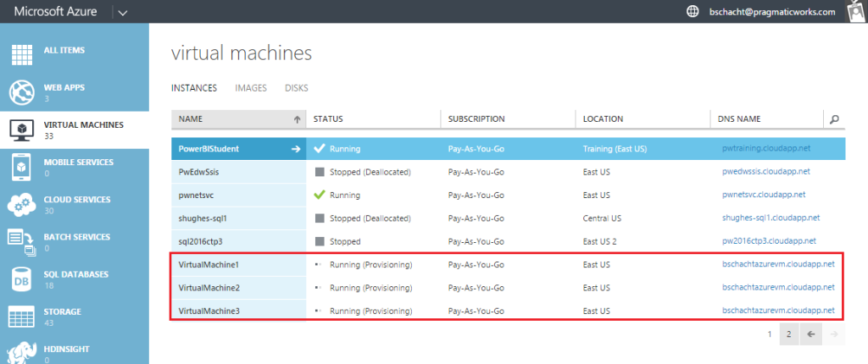Click the search magnifier in table header

[x=834, y=119]
